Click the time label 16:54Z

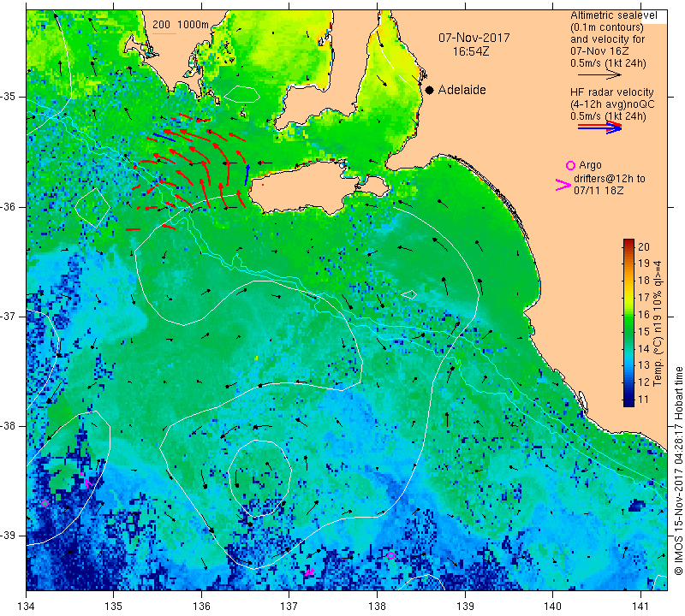click(470, 51)
